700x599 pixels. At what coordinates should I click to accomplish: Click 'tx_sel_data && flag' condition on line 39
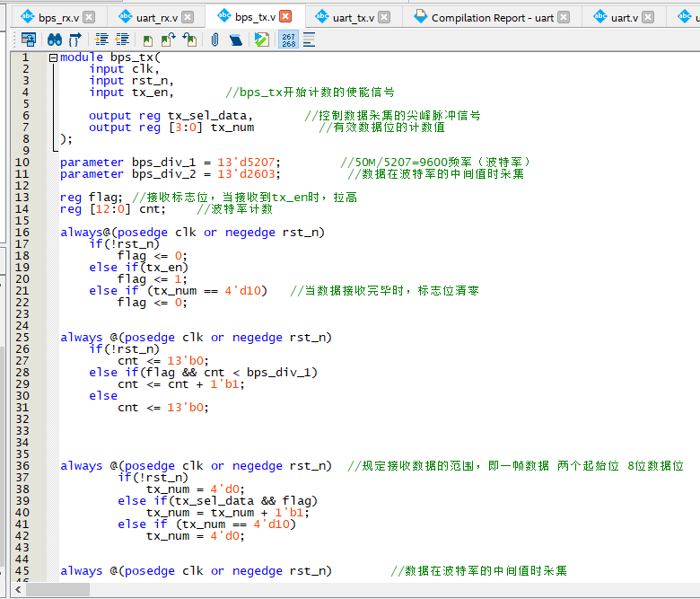click(x=242, y=501)
